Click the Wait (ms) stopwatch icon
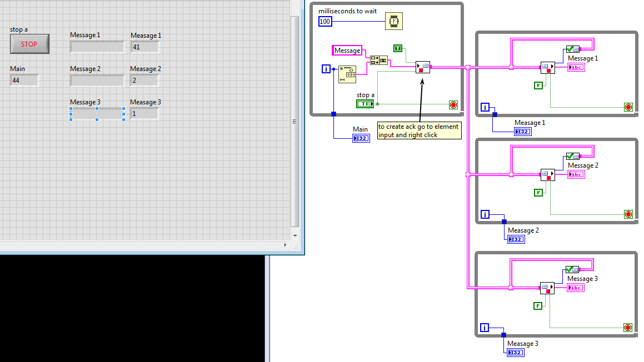 394,22
